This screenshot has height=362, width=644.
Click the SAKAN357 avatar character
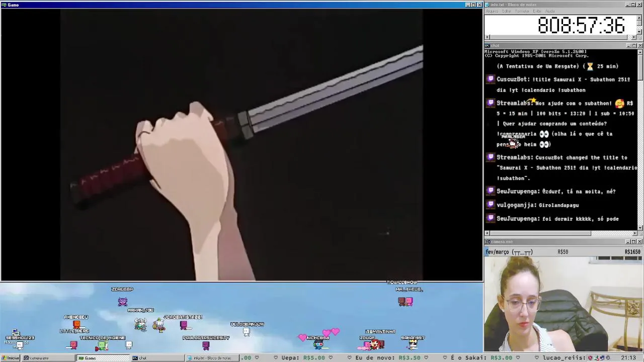[x=413, y=344]
